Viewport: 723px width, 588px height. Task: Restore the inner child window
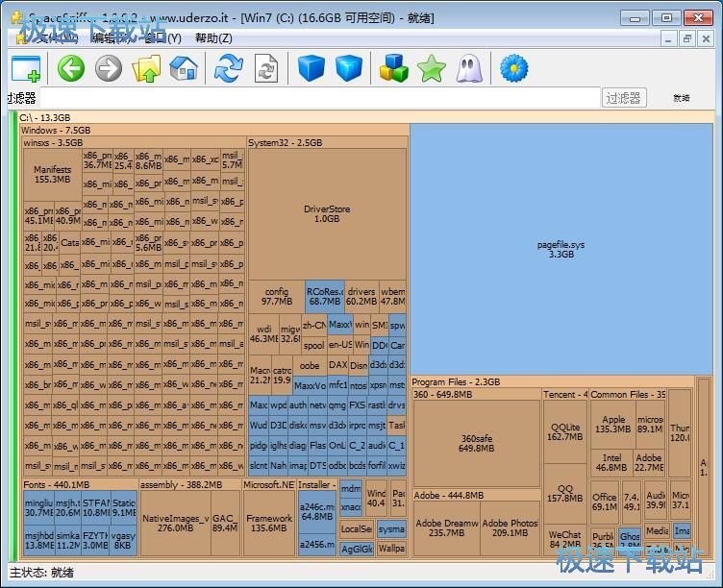687,38
